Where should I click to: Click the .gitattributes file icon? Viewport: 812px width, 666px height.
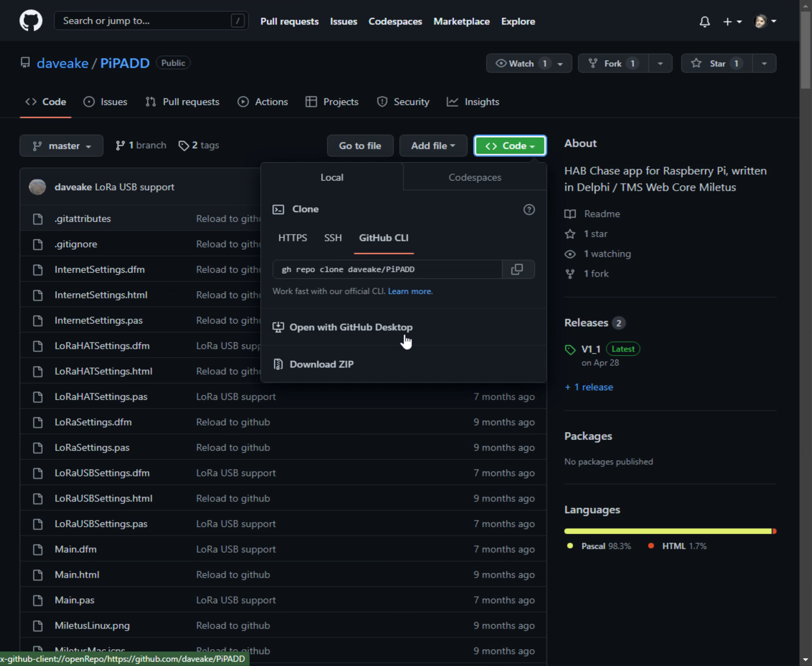(x=38, y=219)
